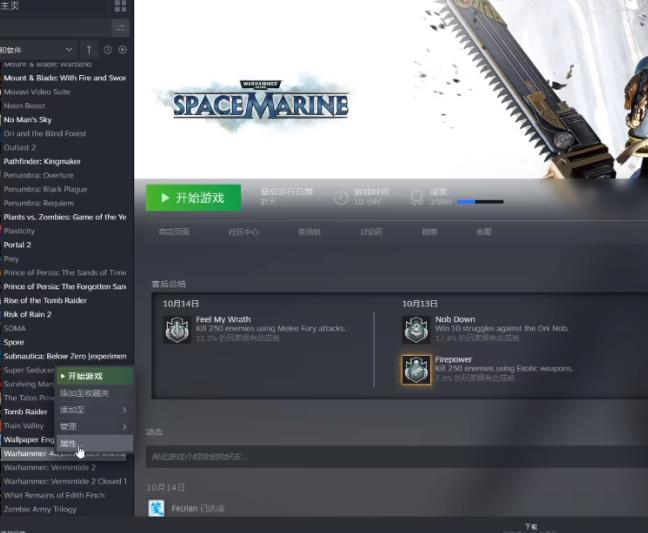Select Penumbra: Requiem entry

click(39, 203)
